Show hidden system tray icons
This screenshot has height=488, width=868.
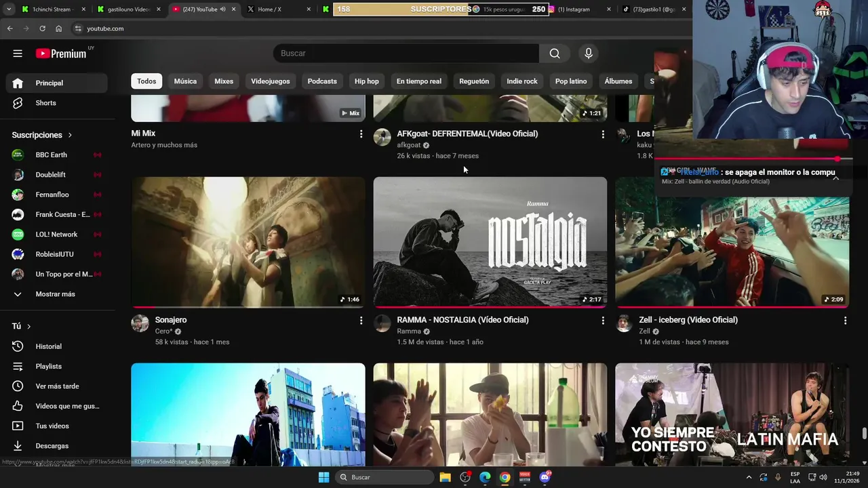coord(749,477)
